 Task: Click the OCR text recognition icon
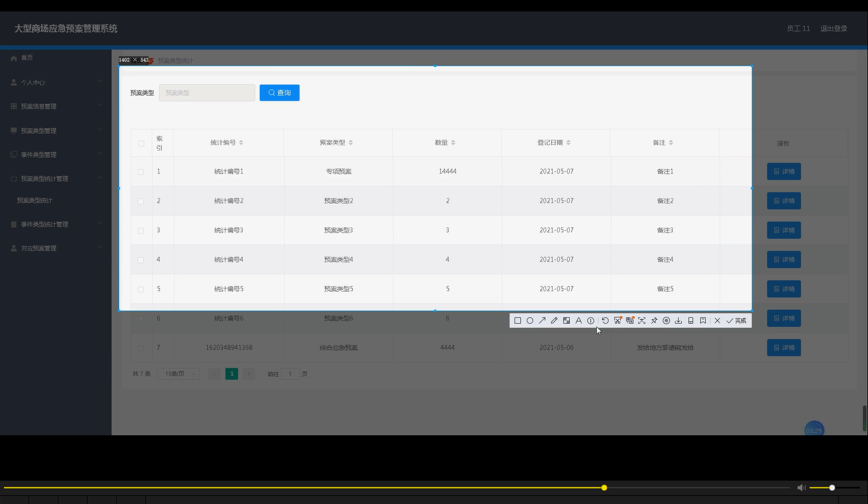point(642,321)
